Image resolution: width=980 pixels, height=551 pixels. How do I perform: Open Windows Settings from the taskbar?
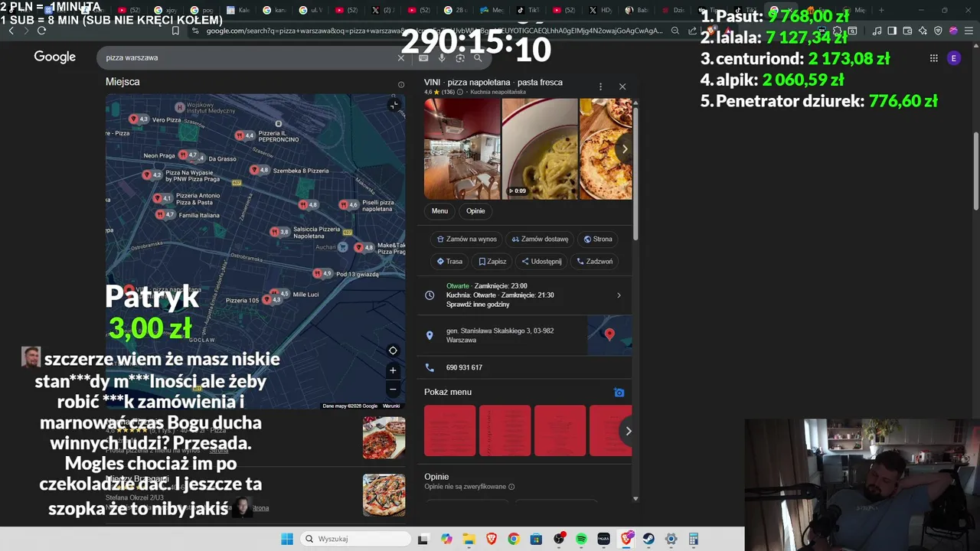click(x=671, y=539)
